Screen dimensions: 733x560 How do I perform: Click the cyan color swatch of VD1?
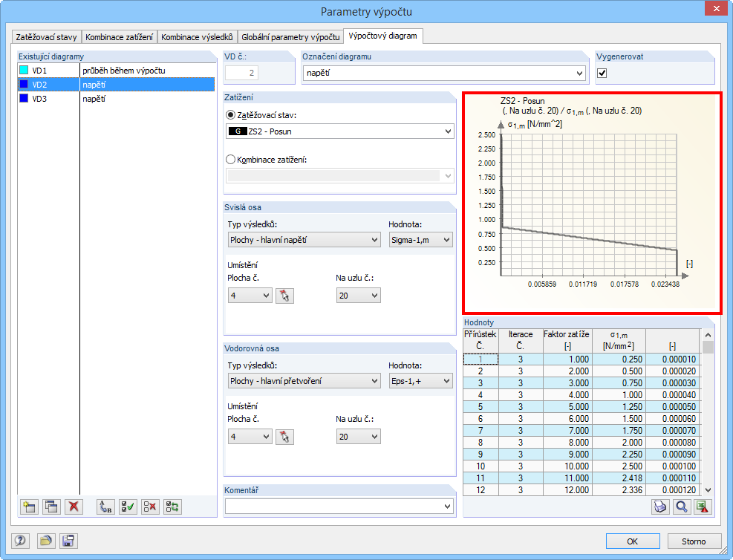tap(24, 70)
